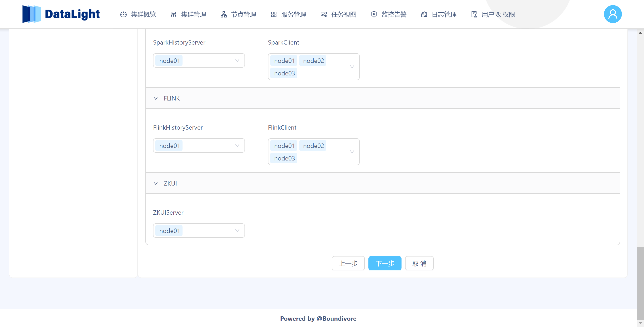Click the user permission icon beside 用户 & 权限

point(474,15)
